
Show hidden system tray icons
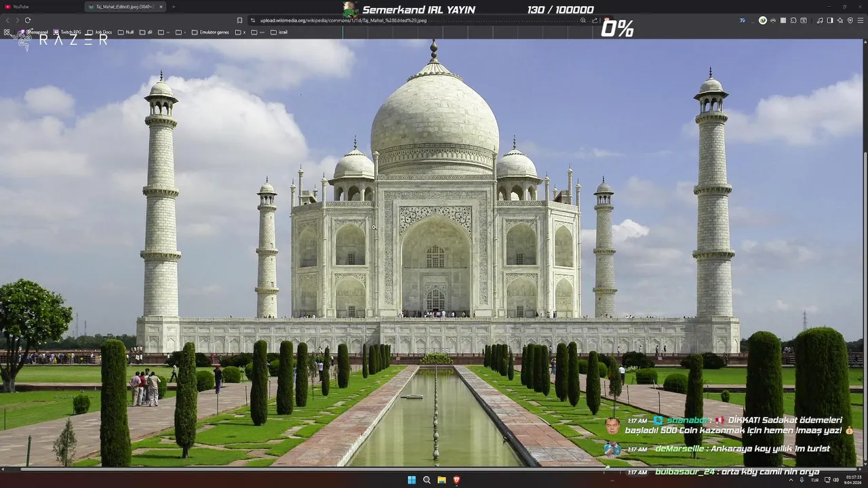click(x=791, y=480)
